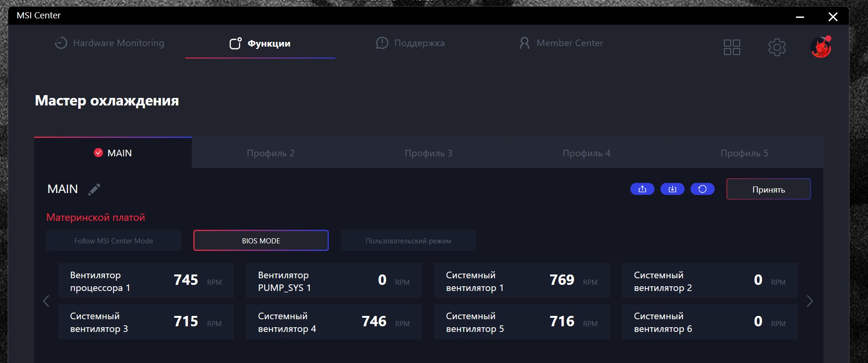The image size is (868, 363).
Task: Click the Мастер охлаждения title
Action: [107, 100]
